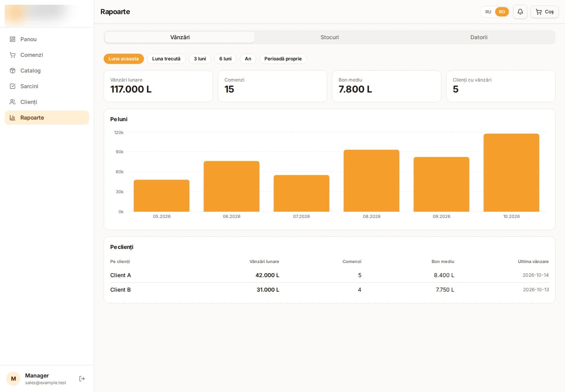Switch language to RU
This screenshot has height=392, width=565.
488,12
